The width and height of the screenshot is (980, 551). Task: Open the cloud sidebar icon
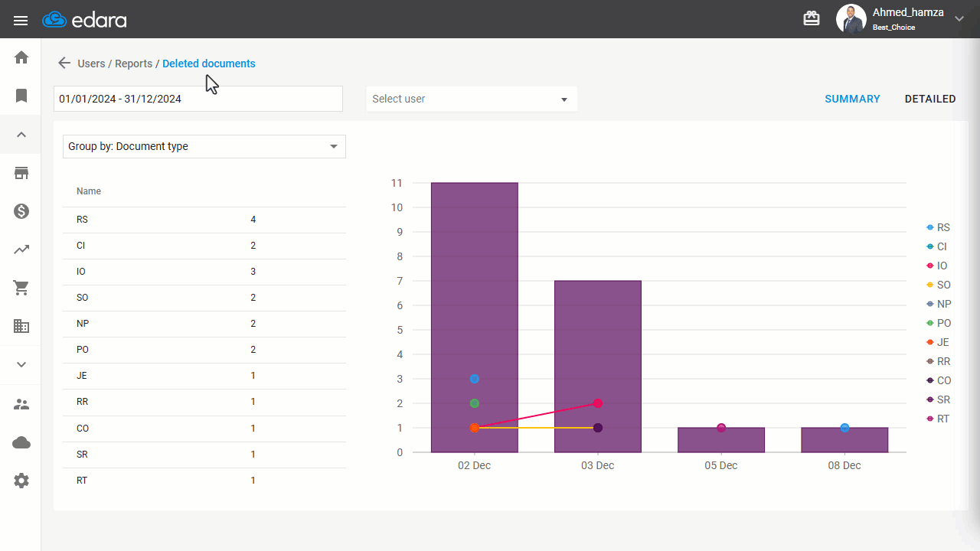click(21, 442)
